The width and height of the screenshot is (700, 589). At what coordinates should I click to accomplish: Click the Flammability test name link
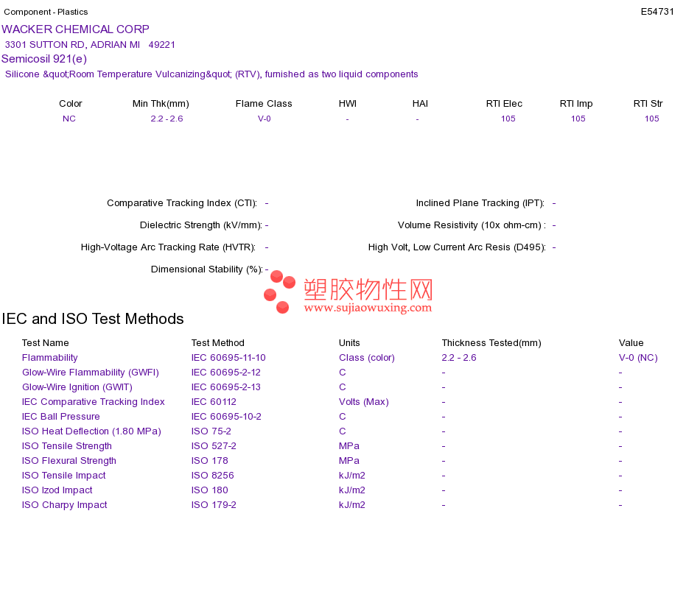(x=49, y=357)
